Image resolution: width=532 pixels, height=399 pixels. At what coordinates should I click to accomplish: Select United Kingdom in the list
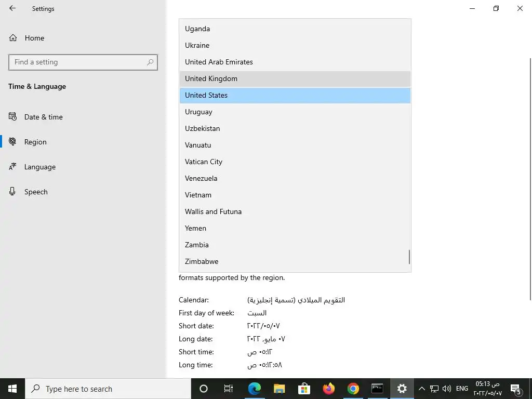295,79
